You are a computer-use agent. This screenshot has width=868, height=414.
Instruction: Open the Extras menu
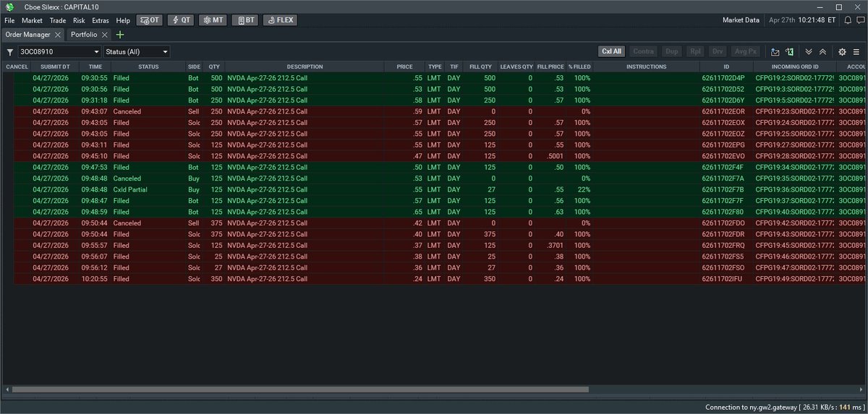click(101, 20)
